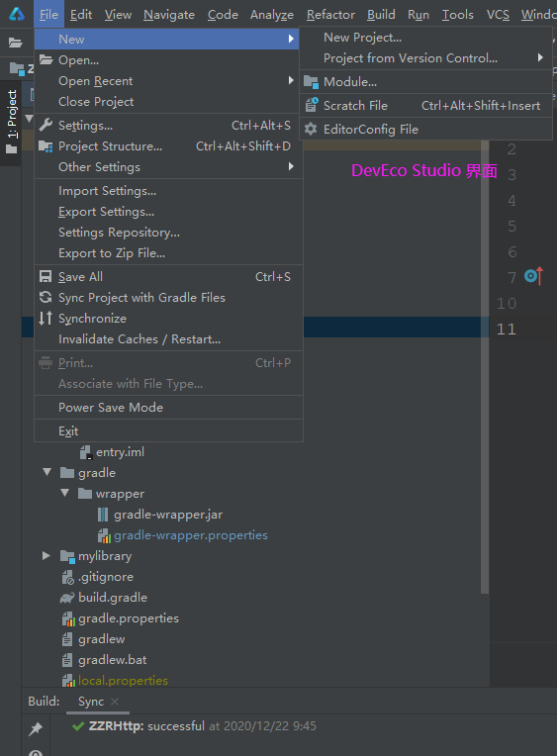This screenshot has height=756, width=557.
Task: Open the Refactor menu
Action: click(330, 15)
